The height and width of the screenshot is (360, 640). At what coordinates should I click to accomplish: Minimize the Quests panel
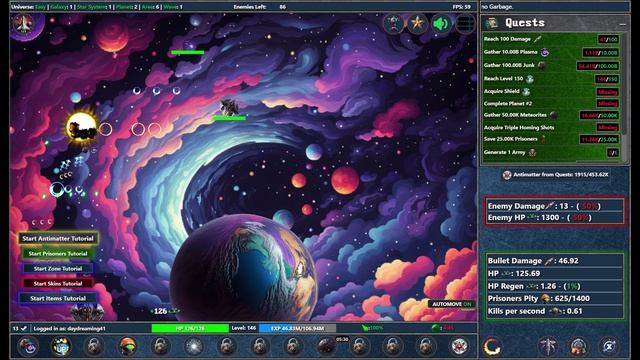[622, 24]
